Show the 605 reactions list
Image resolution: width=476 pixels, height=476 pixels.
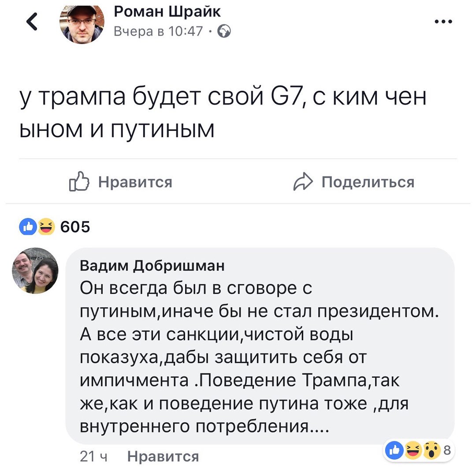click(x=74, y=227)
